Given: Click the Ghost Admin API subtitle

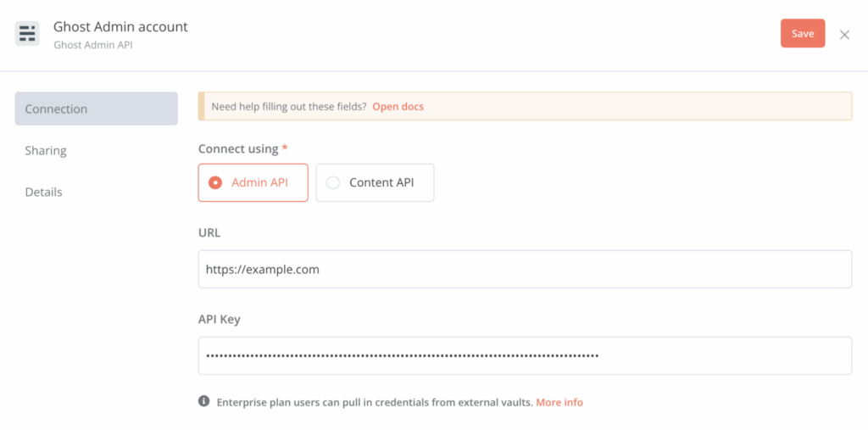Looking at the screenshot, I should 92,45.
